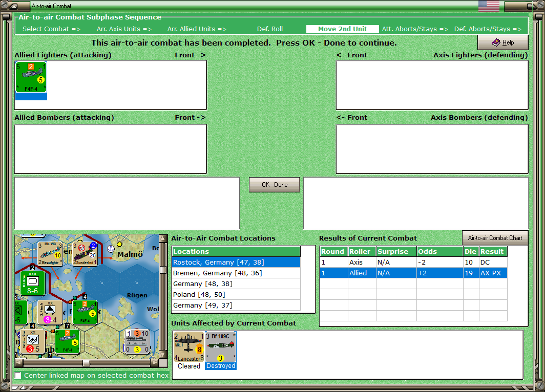545x392 pixels.
Task: Click the anchor port icon near Malmö
Action: tap(111, 249)
